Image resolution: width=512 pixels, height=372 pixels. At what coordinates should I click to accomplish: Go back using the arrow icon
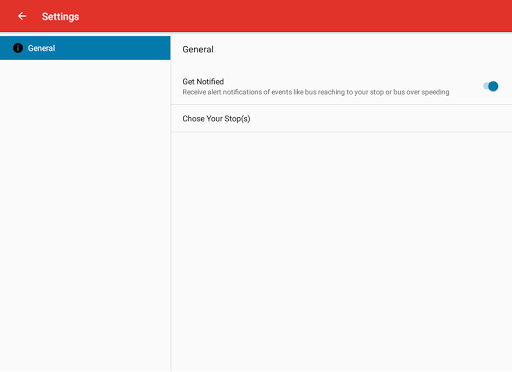pos(22,16)
